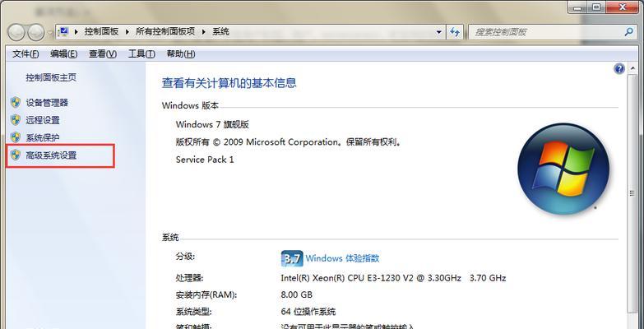
Task: Click the computer icon in address bar
Action: click(x=63, y=31)
